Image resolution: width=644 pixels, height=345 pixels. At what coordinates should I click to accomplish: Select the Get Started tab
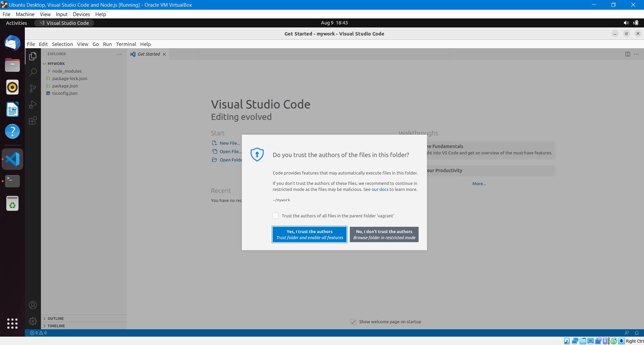pos(148,54)
